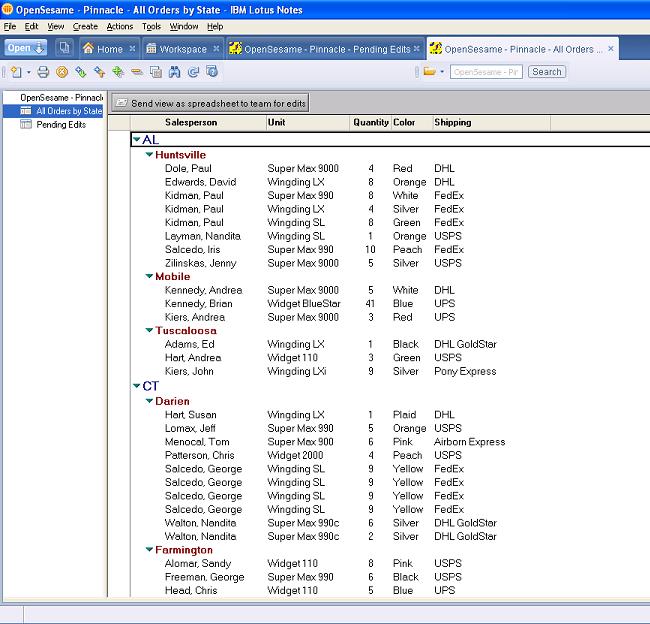The height and width of the screenshot is (624, 650).
Task: Click the help icon at toolbar end
Action: tap(211, 72)
